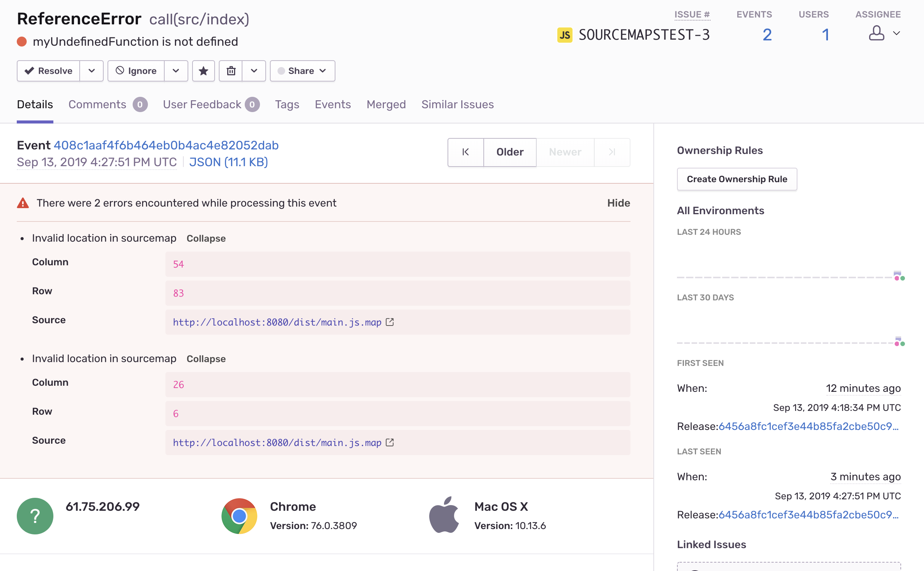The width and height of the screenshot is (924, 571).
Task: Click the Last 24 Hours chart marker
Action: pyautogui.click(x=899, y=276)
